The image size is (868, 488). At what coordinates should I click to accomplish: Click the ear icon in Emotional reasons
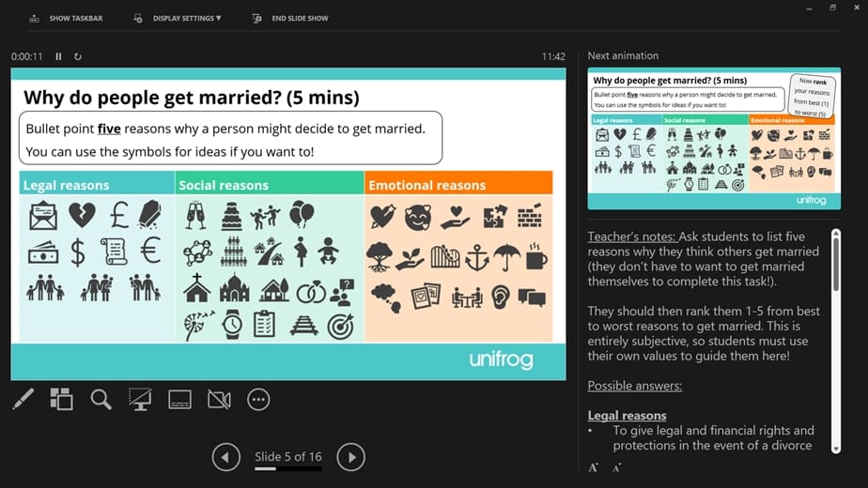[x=500, y=297]
